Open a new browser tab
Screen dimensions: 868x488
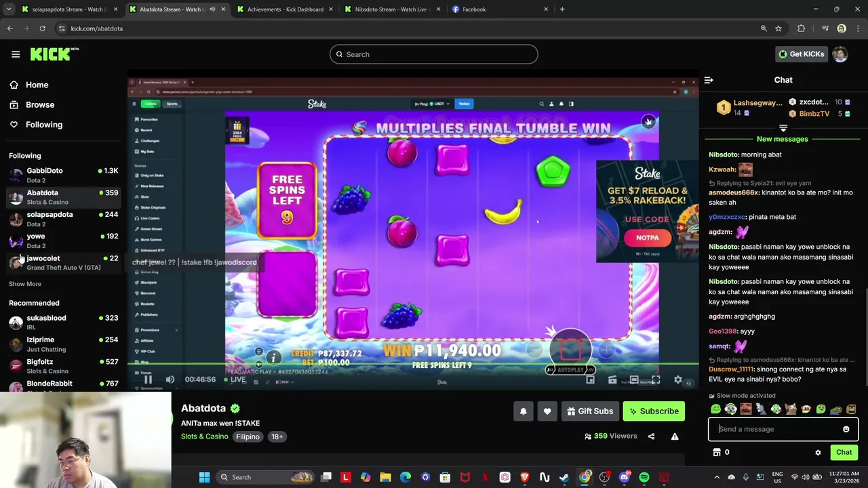(562, 9)
